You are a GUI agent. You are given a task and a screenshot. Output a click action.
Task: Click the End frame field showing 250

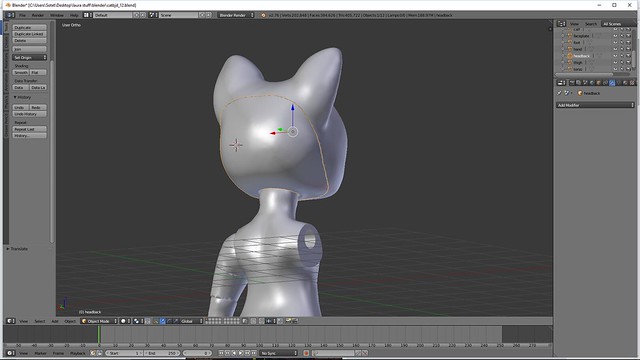[x=162, y=353]
